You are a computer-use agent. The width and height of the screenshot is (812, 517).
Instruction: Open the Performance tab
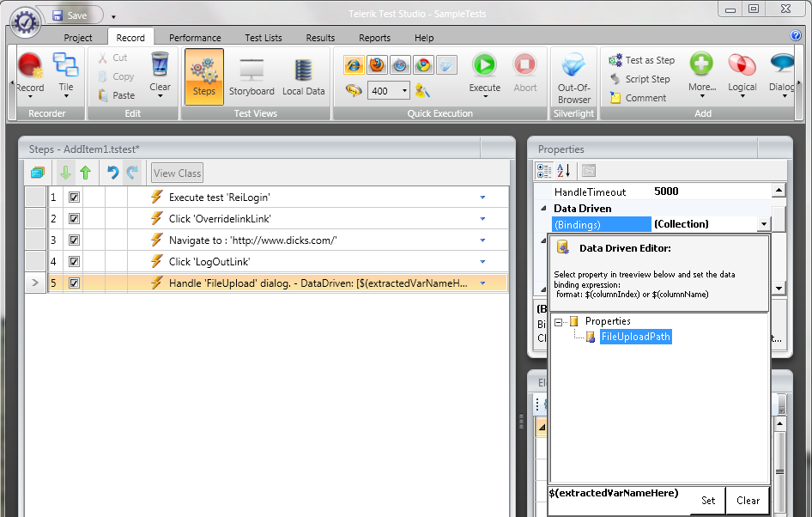click(x=195, y=38)
